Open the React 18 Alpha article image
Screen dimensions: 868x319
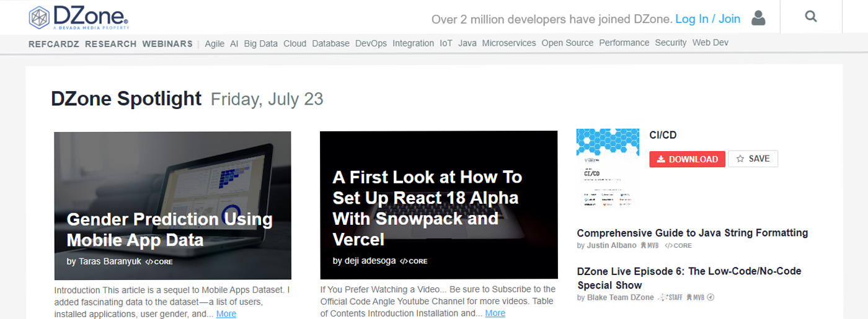tap(438, 204)
